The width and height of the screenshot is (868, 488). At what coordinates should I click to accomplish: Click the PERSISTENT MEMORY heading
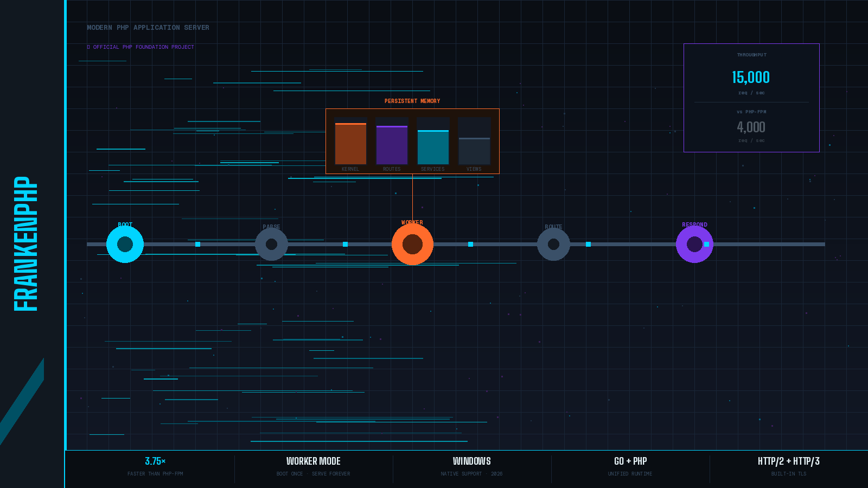(x=412, y=101)
